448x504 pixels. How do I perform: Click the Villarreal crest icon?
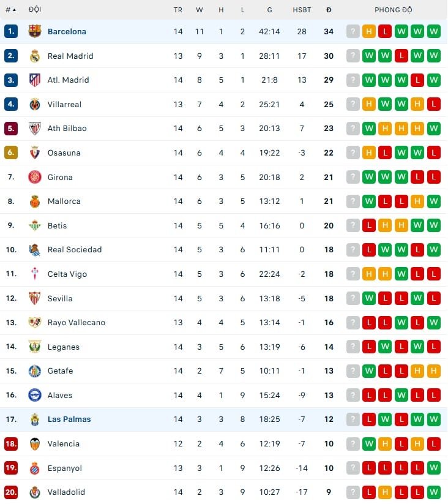(x=35, y=104)
